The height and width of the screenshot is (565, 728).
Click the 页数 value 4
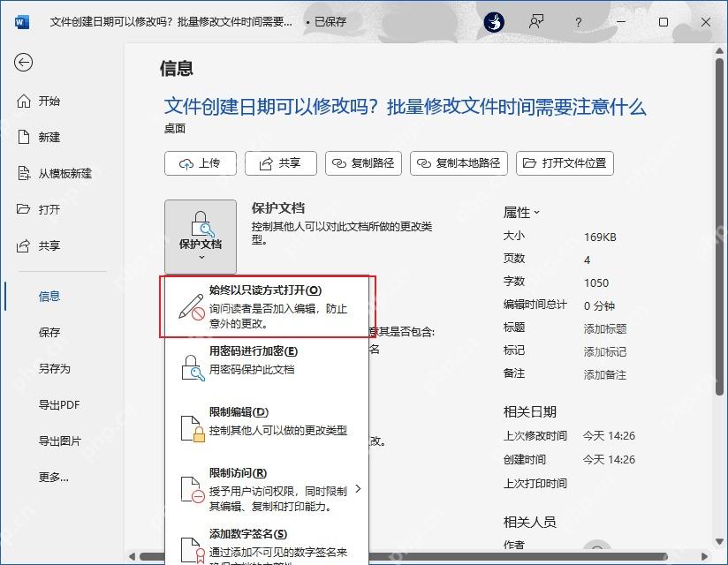587,260
